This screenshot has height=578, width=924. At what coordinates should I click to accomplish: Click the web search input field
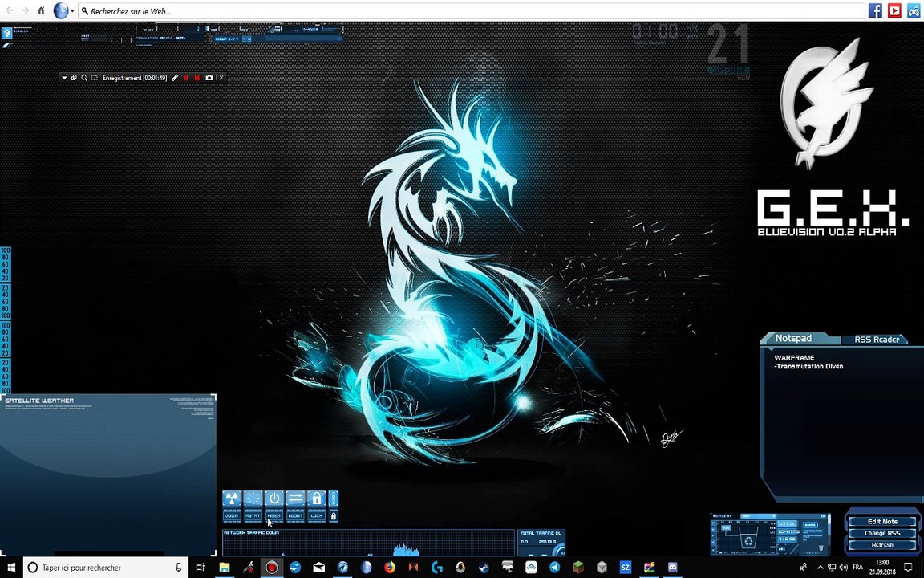(x=472, y=11)
